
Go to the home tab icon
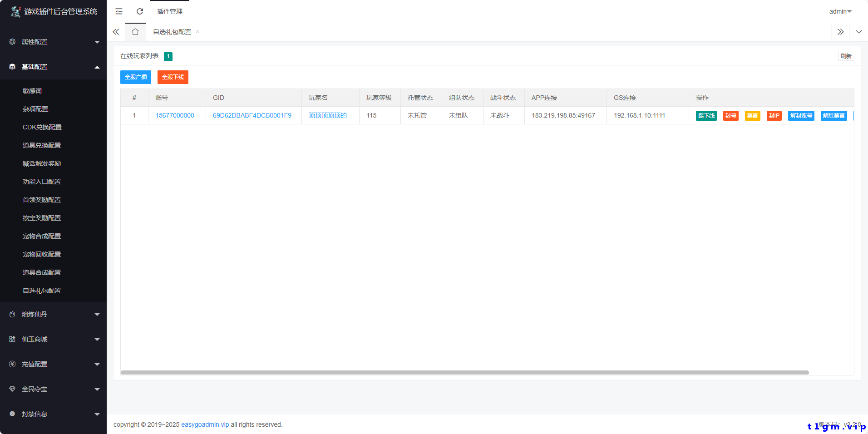(x=135, y=32)
